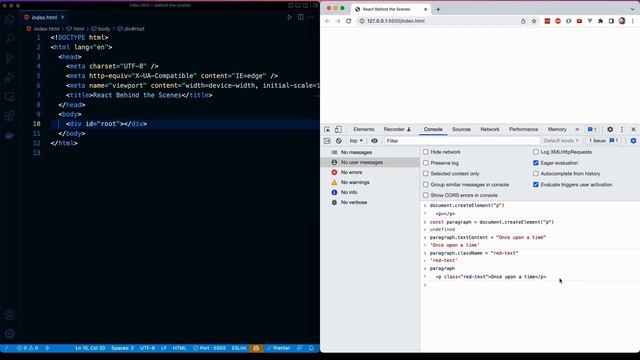Image resolution: width=640 pixels, height=360 pixels.
Task: Click the console Filter input field
Action: click(462, 141)
